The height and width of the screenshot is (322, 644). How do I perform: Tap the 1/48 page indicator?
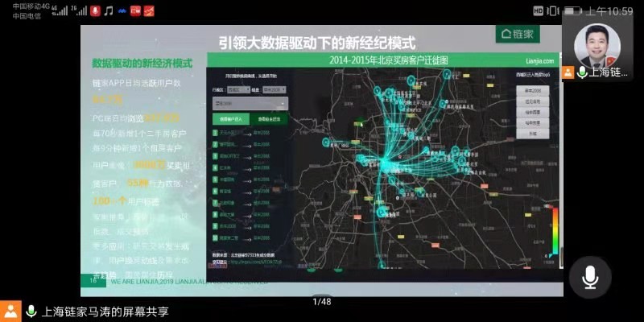(x=321, y=302)
